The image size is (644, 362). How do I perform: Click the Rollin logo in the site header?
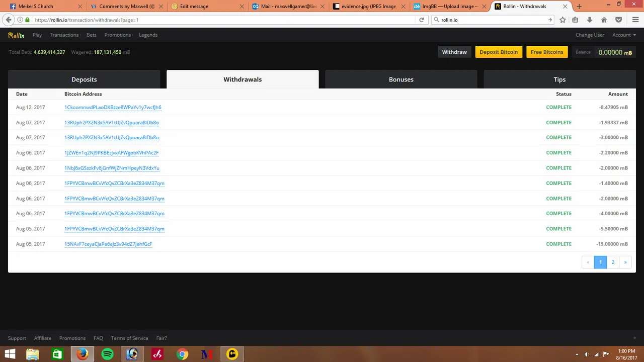pyautogui.click(x=16, y=35)
